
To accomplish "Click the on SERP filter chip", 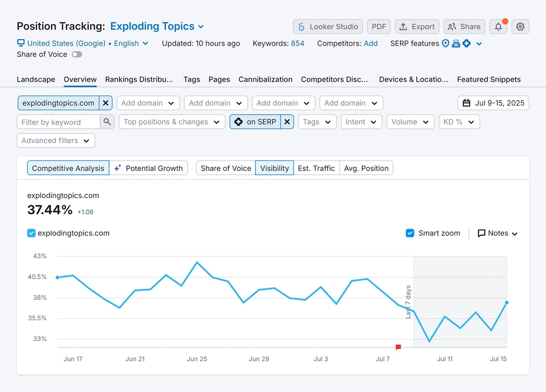I will [255, 122].
